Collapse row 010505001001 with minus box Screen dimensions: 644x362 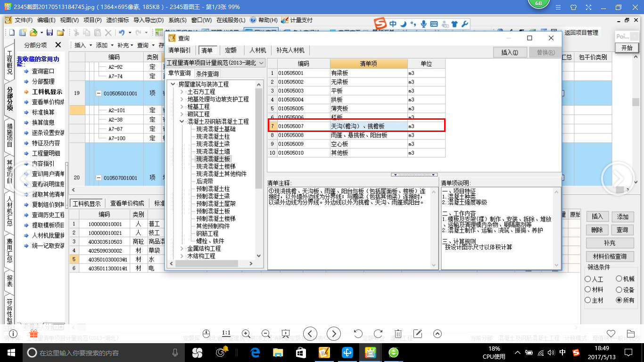pos(99,93)
